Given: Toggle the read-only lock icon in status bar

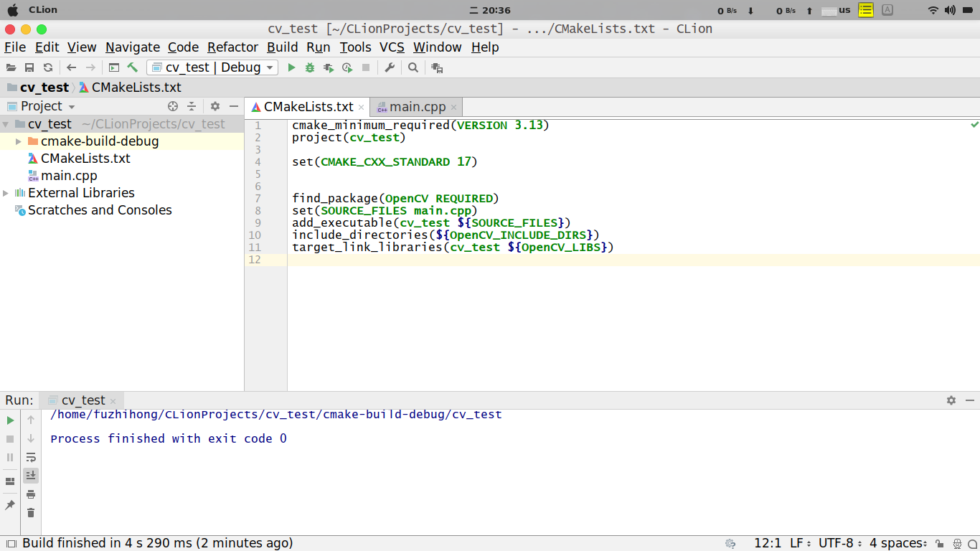Looking at the screenshot, I should click(939, 544).
